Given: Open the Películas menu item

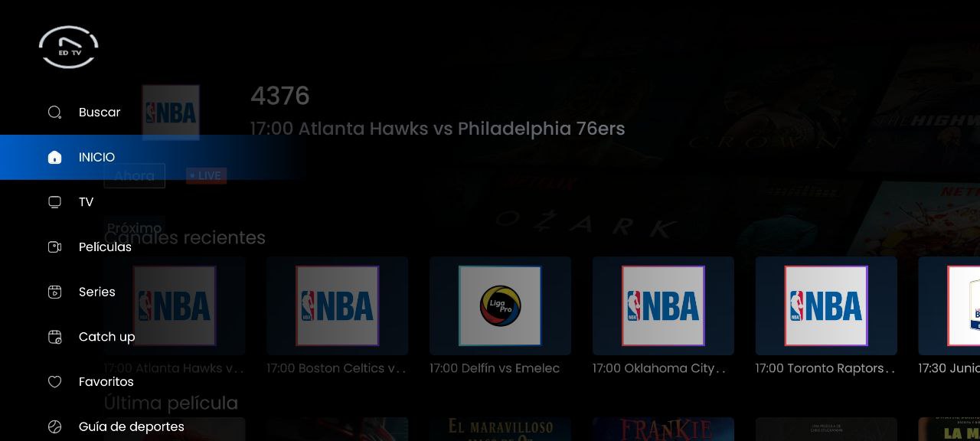Looking at the screenshot, I should point(105,247).
